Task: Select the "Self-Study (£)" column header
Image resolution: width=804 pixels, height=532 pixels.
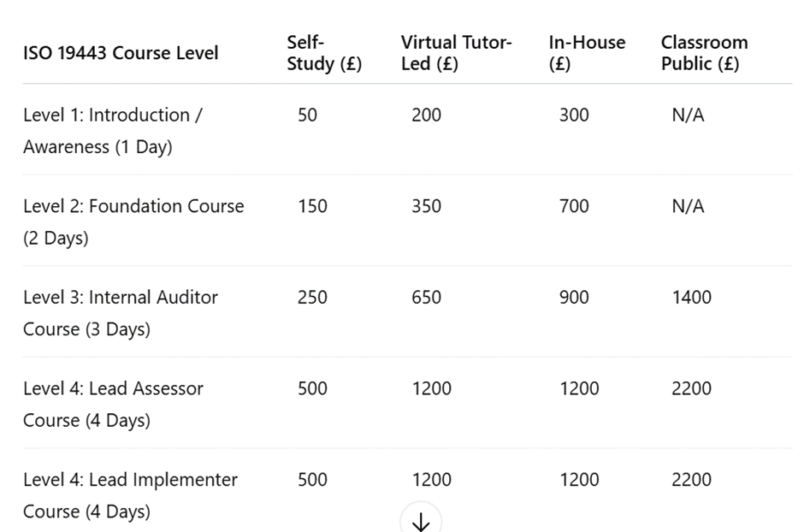Action: click(x=324, y=53)
